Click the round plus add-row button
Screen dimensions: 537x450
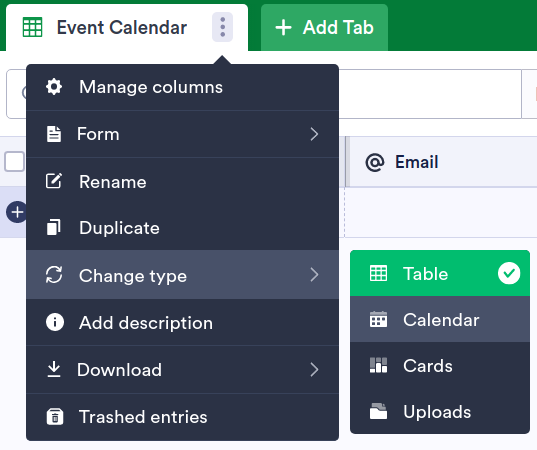(16, 212)
